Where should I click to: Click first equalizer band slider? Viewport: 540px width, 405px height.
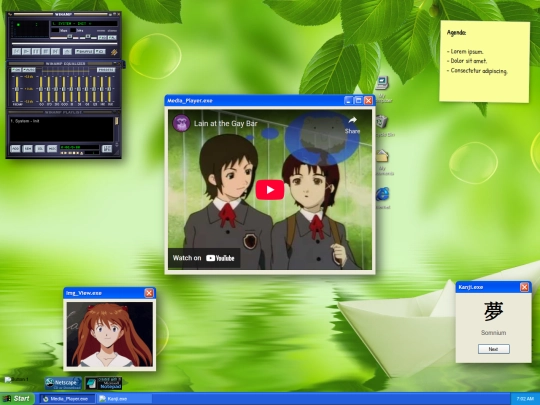click(41, 89)
